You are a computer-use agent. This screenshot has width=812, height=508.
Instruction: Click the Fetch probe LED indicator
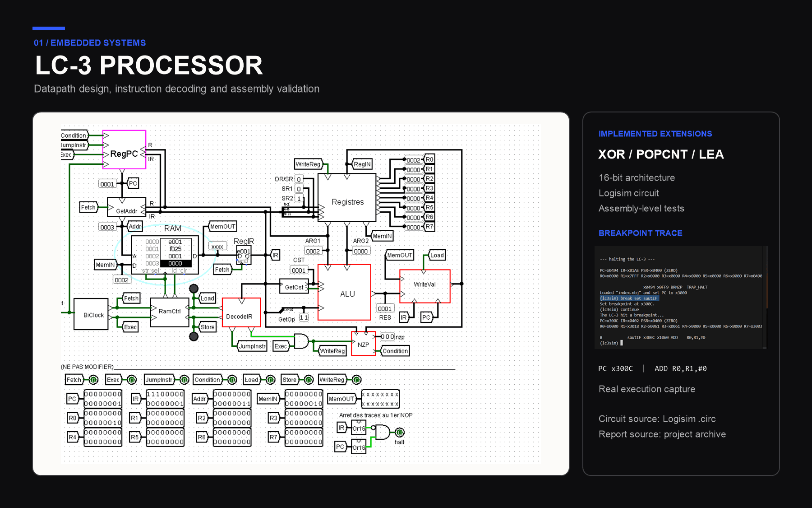pos(93,380)
